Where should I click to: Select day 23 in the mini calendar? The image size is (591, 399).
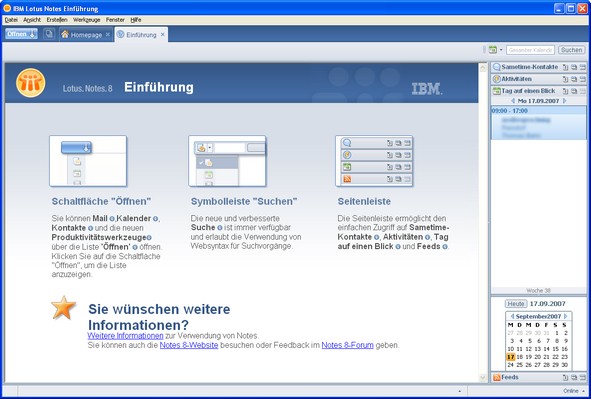coord(564,357)
